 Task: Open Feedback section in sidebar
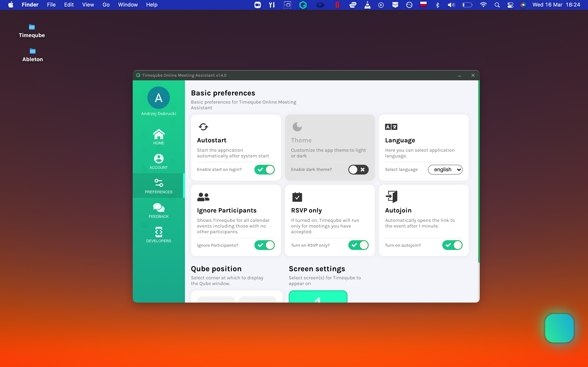158,210
